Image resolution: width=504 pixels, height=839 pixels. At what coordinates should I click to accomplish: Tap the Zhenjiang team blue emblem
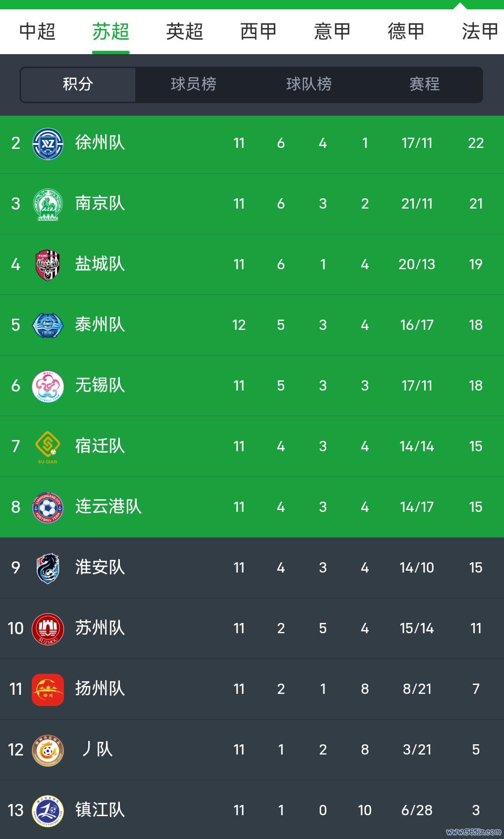tap(48, 811)
